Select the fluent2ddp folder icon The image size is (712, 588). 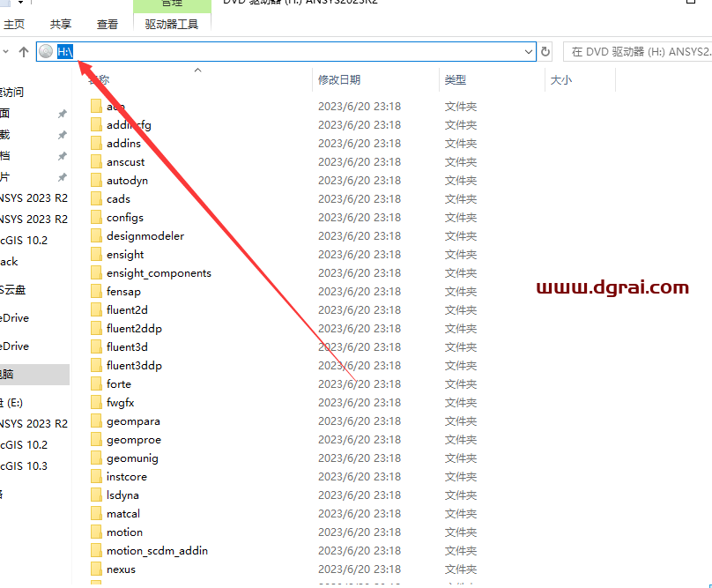[x=96, y=329]
